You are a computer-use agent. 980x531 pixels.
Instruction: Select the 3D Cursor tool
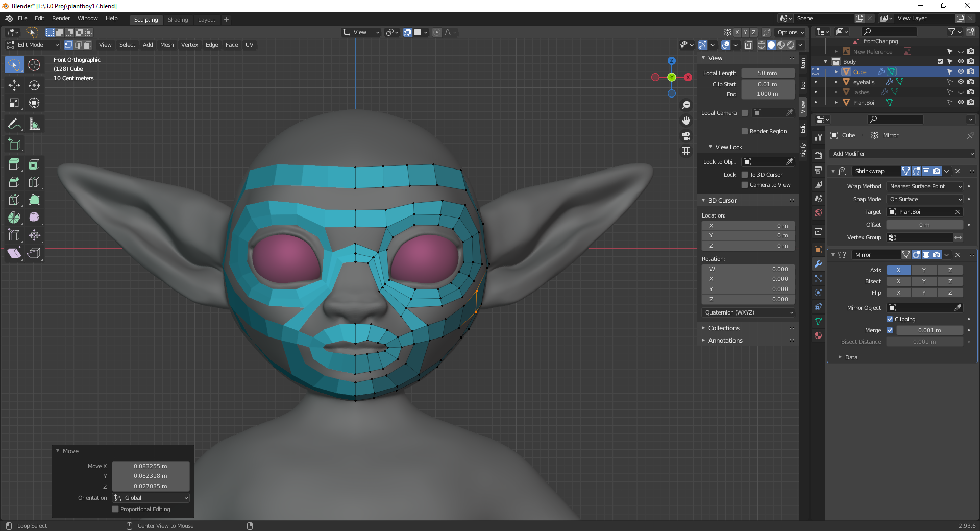coord(34,65)
